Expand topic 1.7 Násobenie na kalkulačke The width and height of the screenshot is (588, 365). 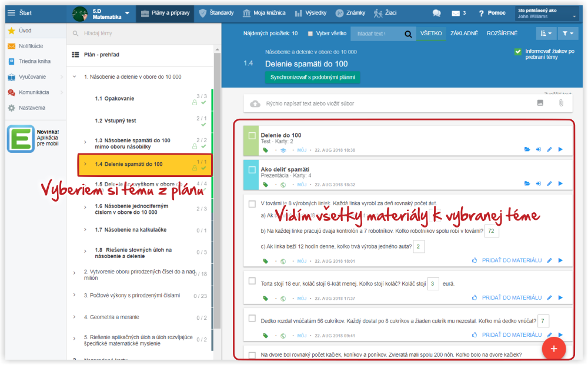(x=85, y=230)
